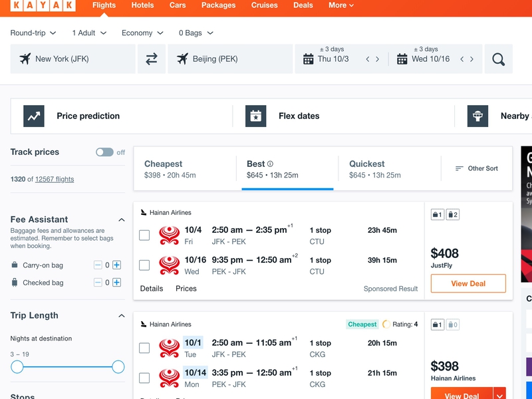The width and height of the screenshot is (532, 399).
Task: Open Round-trip dropdown
Action: [33, 33]
